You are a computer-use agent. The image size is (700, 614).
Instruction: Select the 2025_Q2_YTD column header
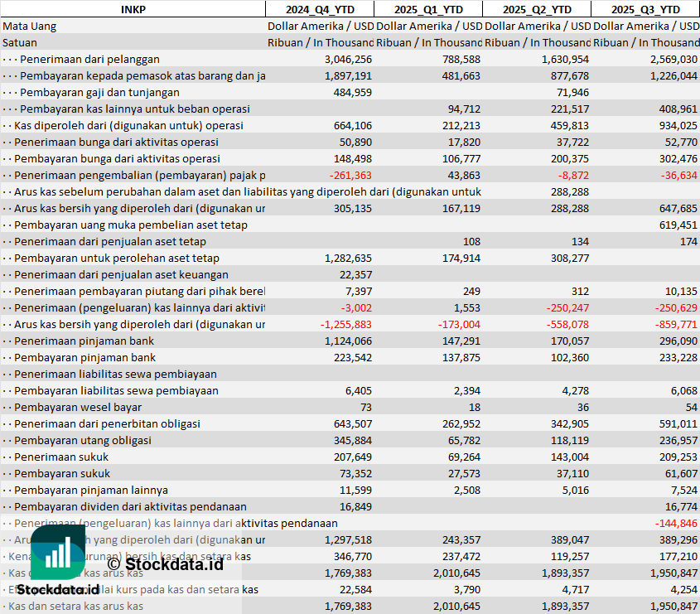point(537,9)
